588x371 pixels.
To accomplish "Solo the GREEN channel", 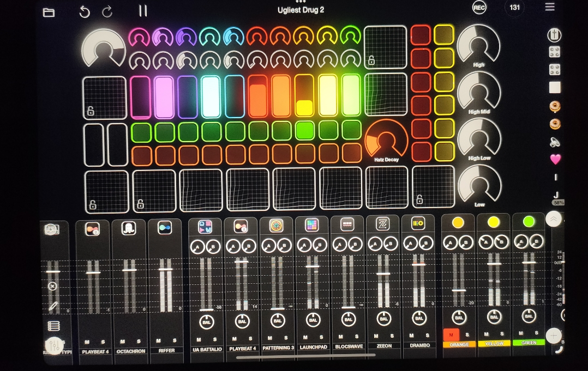I will [x=537, y=333].
